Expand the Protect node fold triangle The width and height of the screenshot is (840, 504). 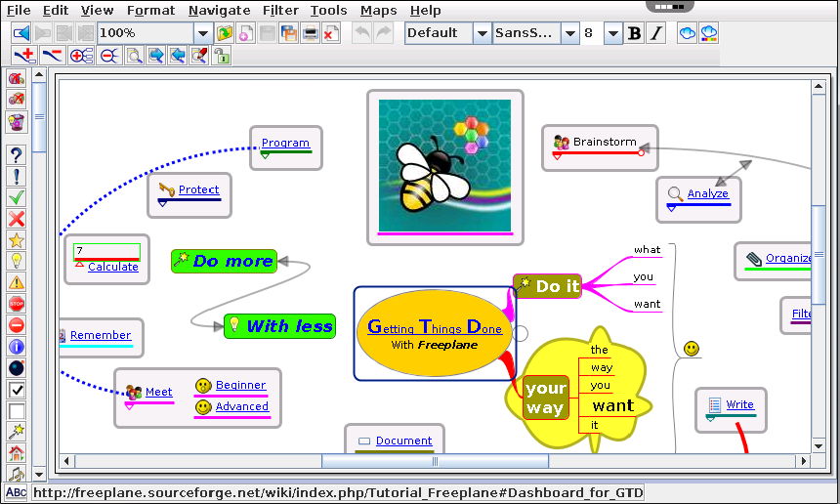162,203
